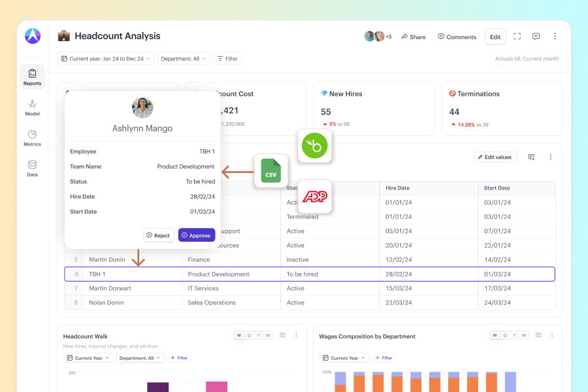This screenshot has width=588, height=392.
Task: Expand the Current year date range dropdown
Action: point(106,59)
